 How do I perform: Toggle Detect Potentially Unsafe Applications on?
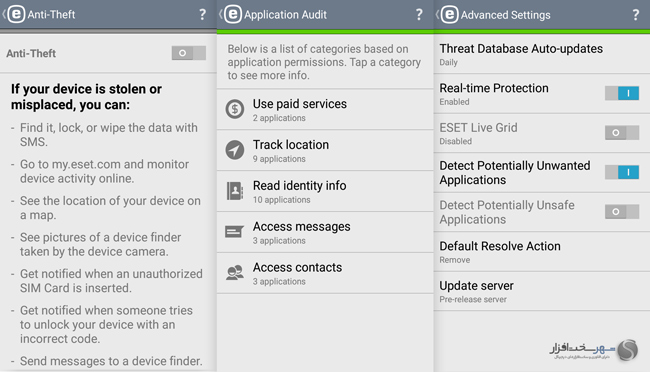[622, 212]
